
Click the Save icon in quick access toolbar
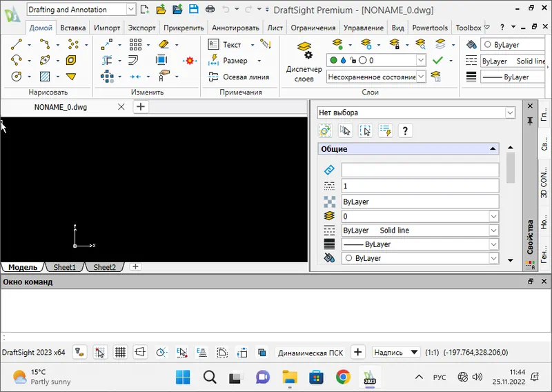tap(194, 9)
